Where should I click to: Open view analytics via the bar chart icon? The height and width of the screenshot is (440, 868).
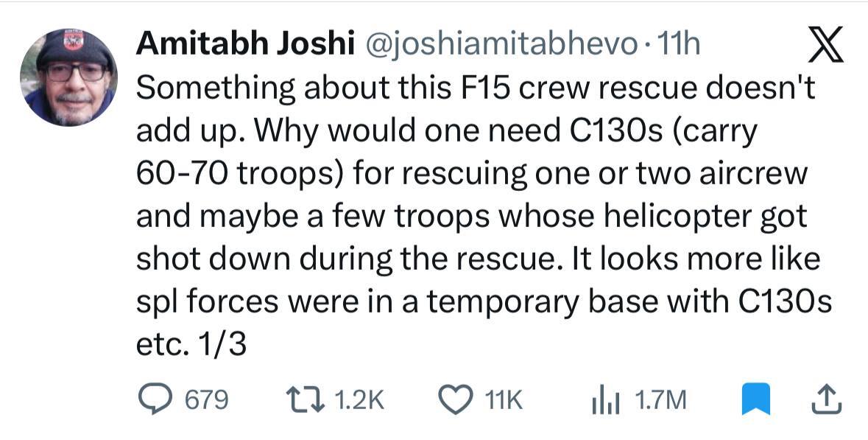pos(605,399)
